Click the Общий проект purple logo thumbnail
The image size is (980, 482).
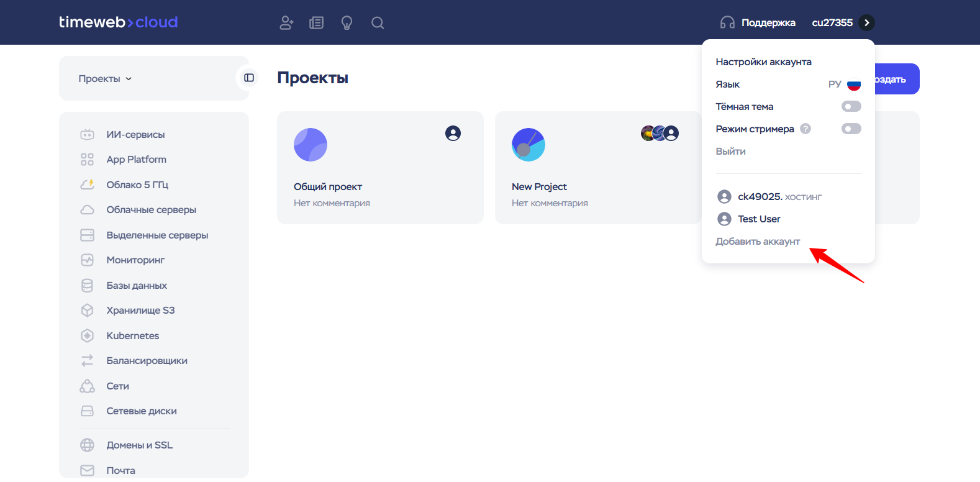click(311, 145)
